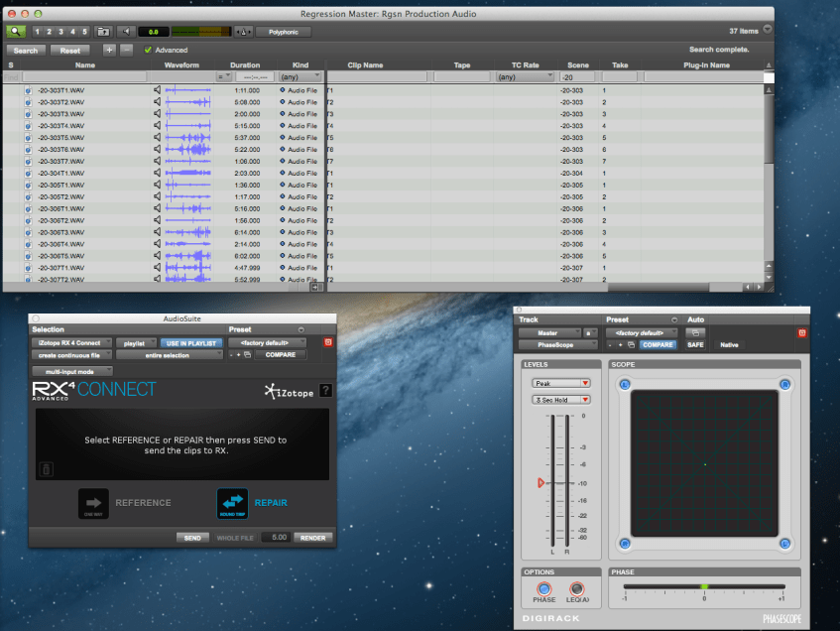Click the RX Connect help question mark
The height and width of the screenshot is (631, 840).
click(x=324, y=391)
